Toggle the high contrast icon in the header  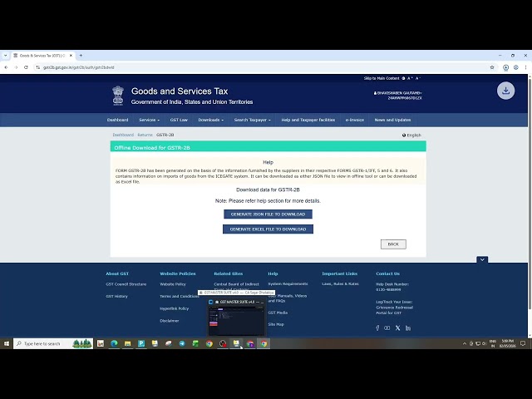click(403, 78)
